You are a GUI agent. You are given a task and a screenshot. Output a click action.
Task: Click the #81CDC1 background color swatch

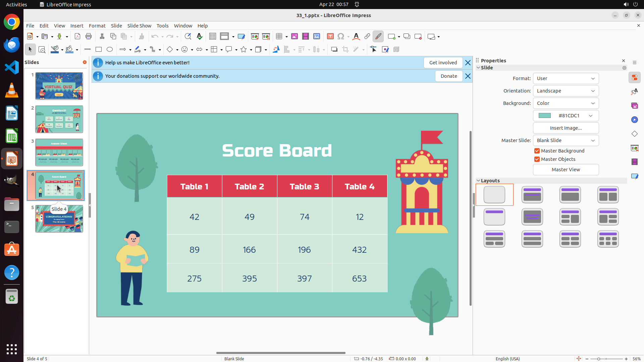pos(545,116)
